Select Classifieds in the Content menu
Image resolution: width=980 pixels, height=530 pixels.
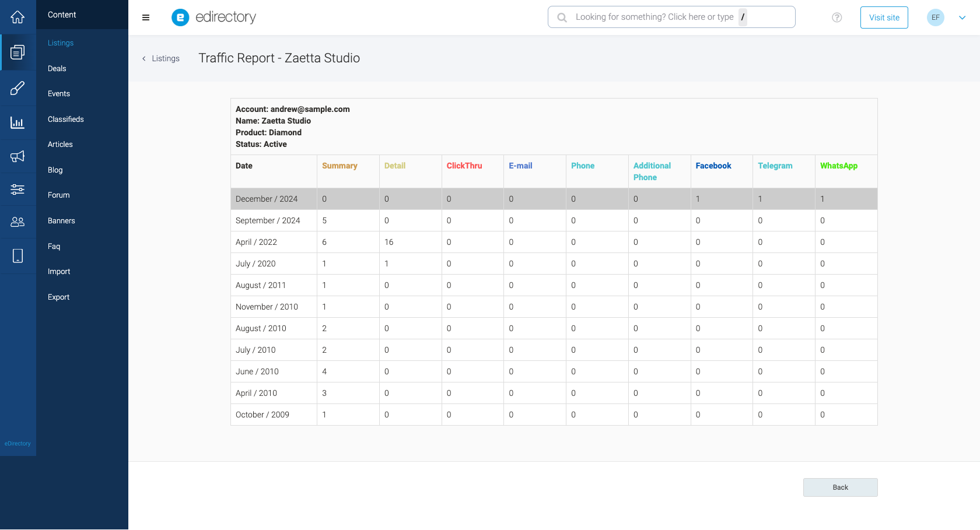[x=66, y=119]
